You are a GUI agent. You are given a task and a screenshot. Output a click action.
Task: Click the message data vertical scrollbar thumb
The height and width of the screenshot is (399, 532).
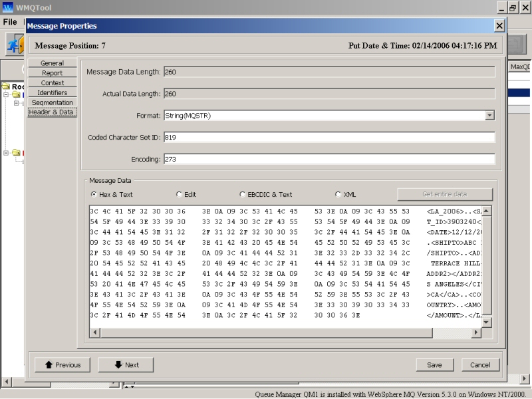486,265
